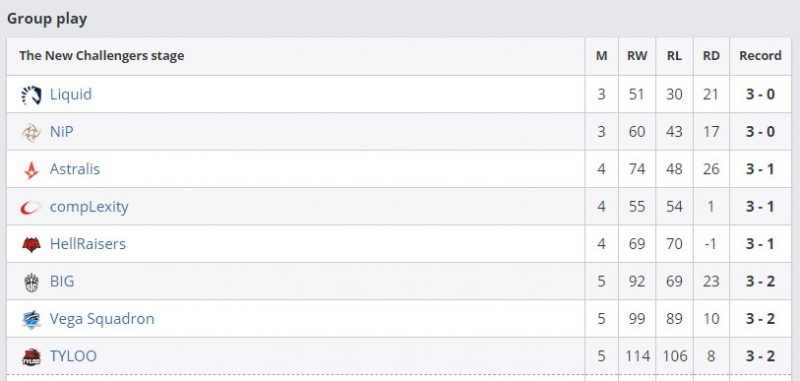Open the compLexity team link
This screenshot has width=800, height=381.
89,207
